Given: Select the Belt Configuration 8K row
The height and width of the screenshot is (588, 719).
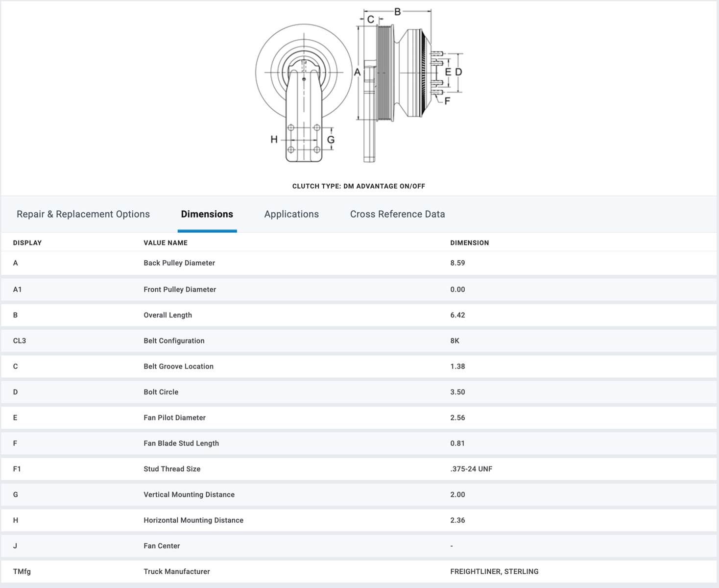Looking at the screenshot, I should click(x=359, y=341).
